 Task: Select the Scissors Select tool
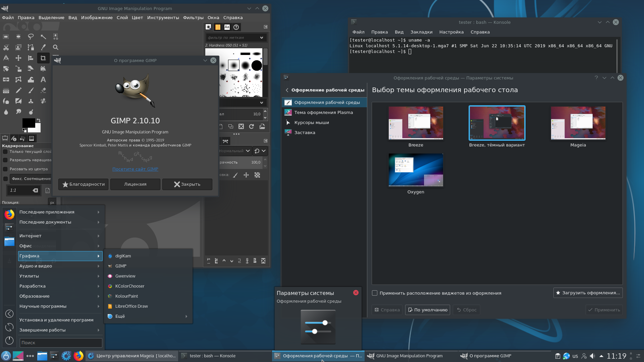(6, 47)
